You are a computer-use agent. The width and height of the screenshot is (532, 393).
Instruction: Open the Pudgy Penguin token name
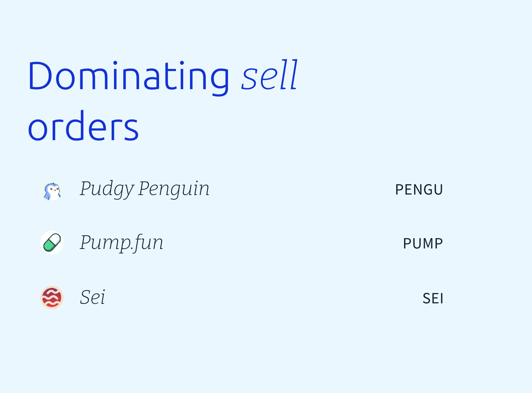144,189
